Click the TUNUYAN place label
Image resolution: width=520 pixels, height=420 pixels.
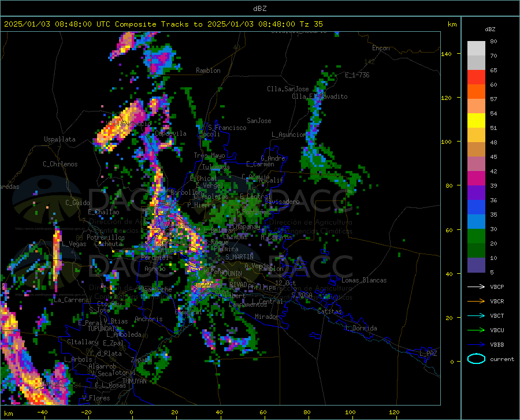tap(134, 381)
